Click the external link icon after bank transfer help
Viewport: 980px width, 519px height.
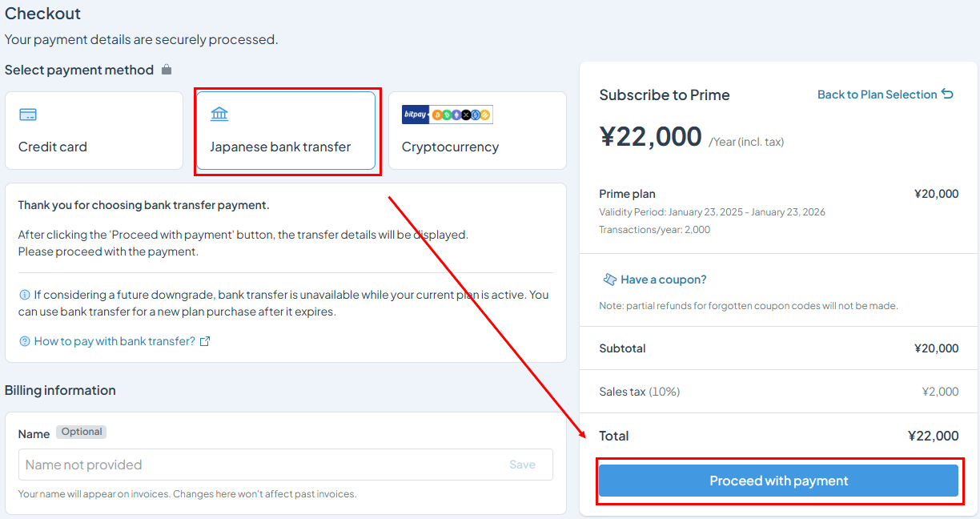205,341
